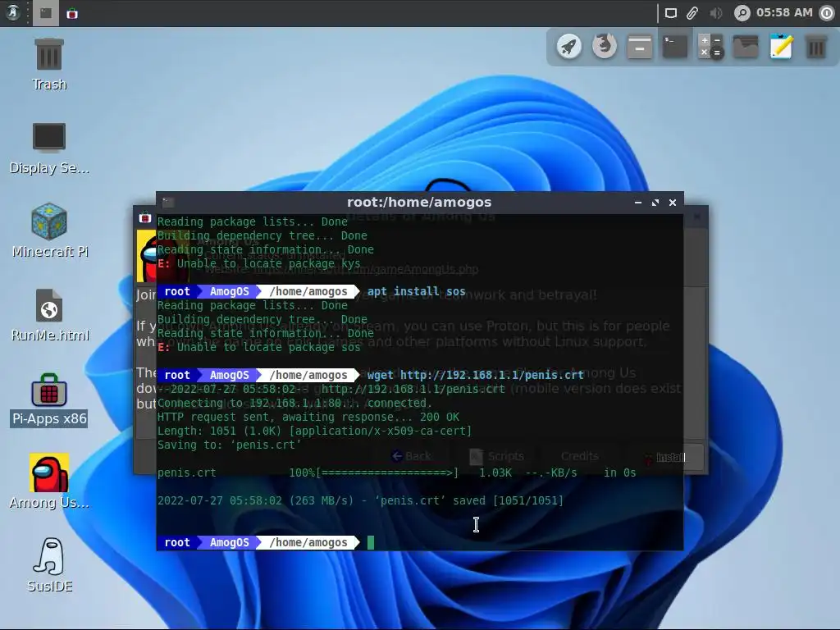
Task: Open the RunMe.html file on desktop
Action: point(49,315)
